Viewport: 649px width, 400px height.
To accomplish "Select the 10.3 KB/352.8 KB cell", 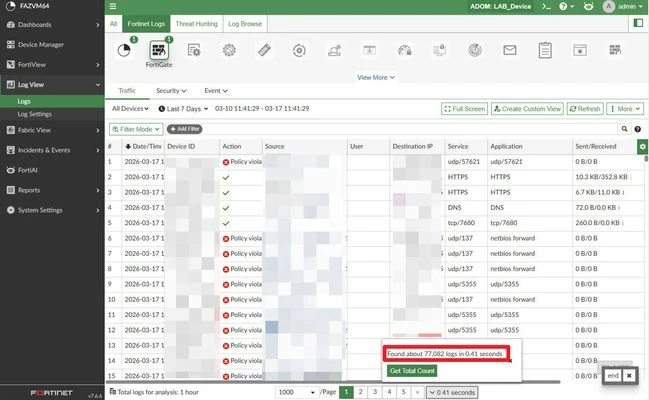I will pyautogui.click(x=608, y=177).
